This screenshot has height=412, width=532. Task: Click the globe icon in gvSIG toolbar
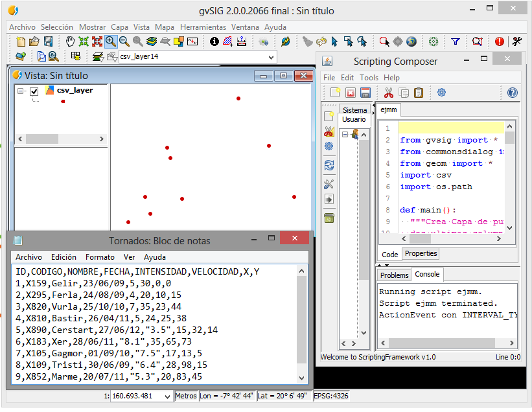click(411, 41)
